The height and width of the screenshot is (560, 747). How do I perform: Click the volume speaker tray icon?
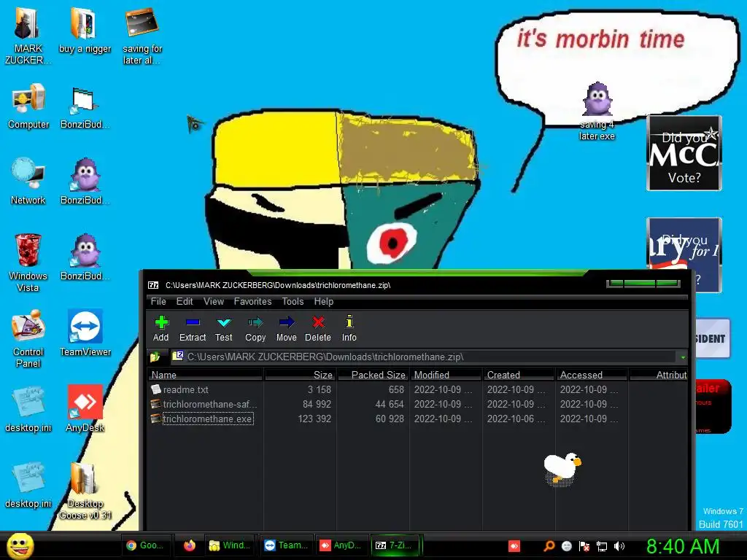point(619,546)
